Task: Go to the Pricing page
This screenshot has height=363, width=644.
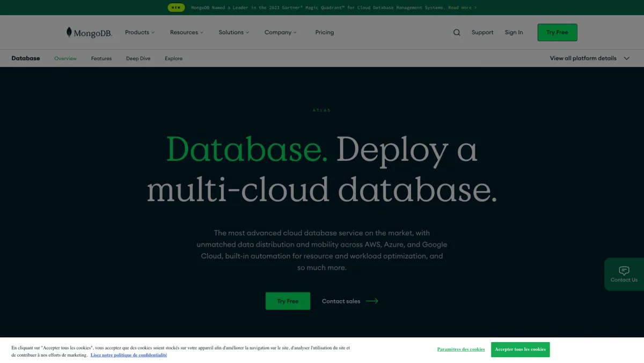Action: 324,32
